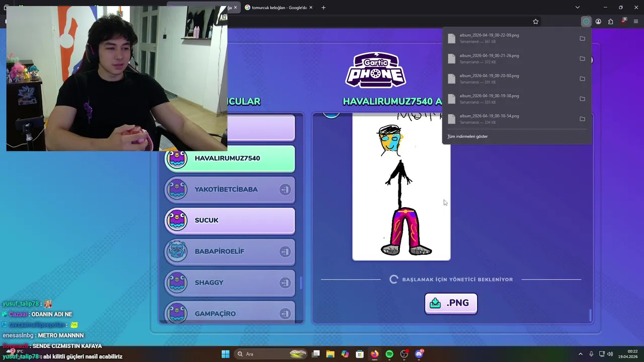Expand the list-all-tabs dropdown arrow
Screen dimensions: 644x362
pyautogui.click(x=578, y=8)
